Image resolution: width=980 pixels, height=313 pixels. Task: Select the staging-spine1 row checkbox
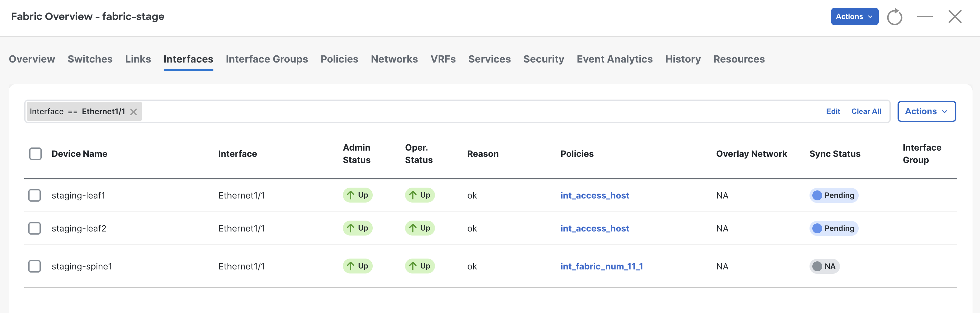pyautogui.click(x=35, y=266)
